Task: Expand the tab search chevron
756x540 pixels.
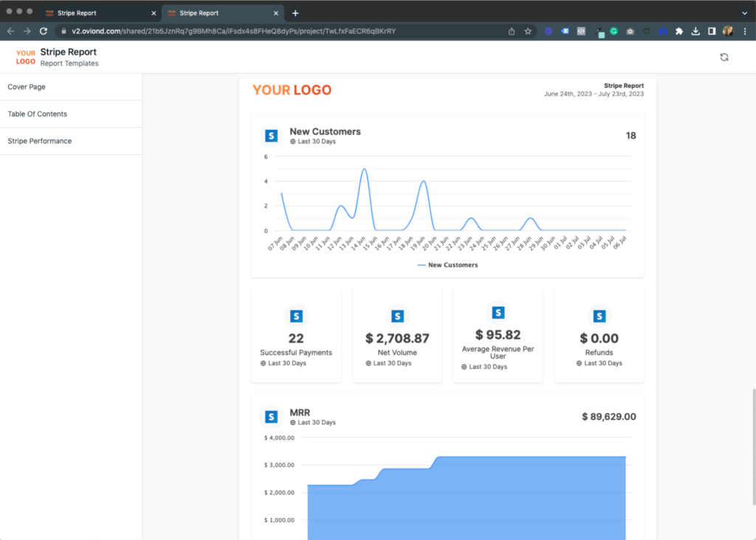Action: [x=744, y=13]
